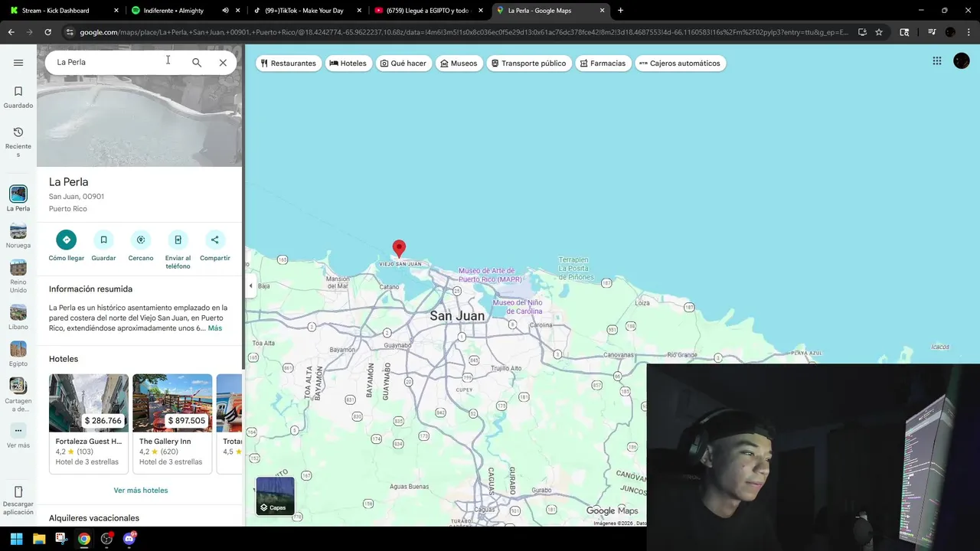Viewport: 980px width, 551px height.
Task: Go back in browser
Action: (x=11, y=32)
